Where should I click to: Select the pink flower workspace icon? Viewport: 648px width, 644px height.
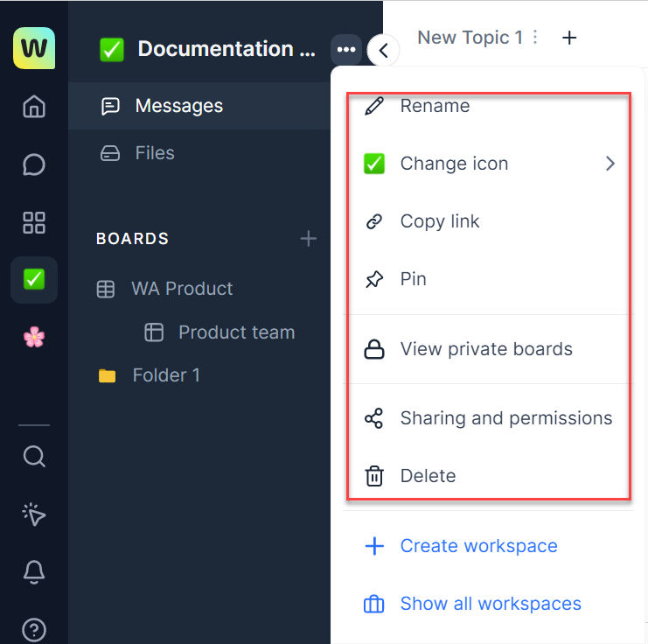[x=34, y=338]
